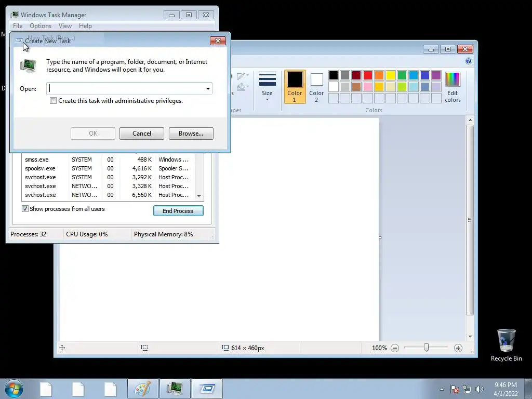Open the File menu in Task Manager
The width and height of the screenshot is (532, 399).
pos(18,26)
